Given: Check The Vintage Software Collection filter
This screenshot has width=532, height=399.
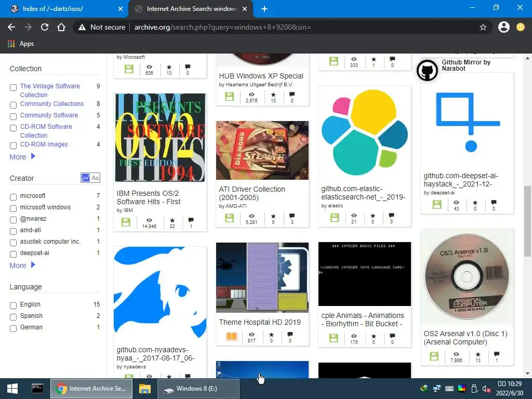Looking at the screenshot, I should [13, 87].
